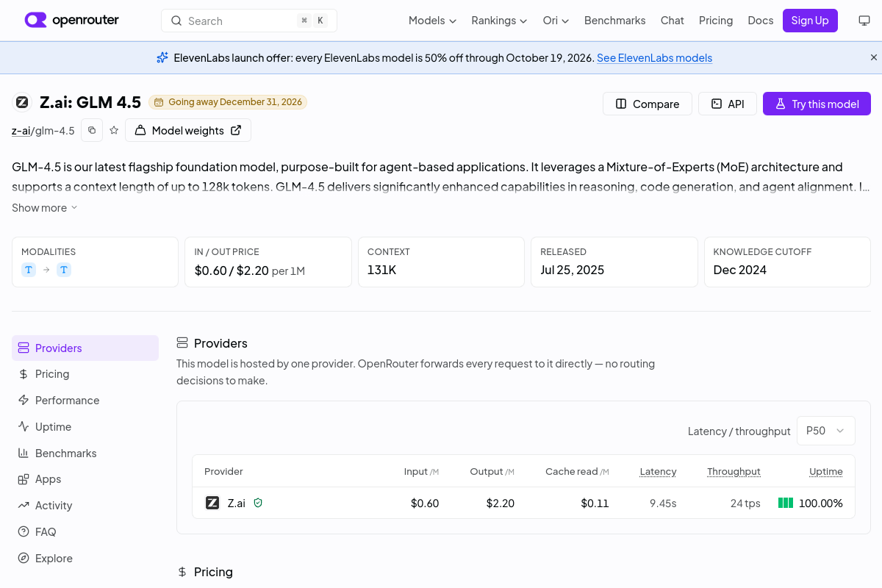
Task: Click Try this model button
Action: [817, 104]
